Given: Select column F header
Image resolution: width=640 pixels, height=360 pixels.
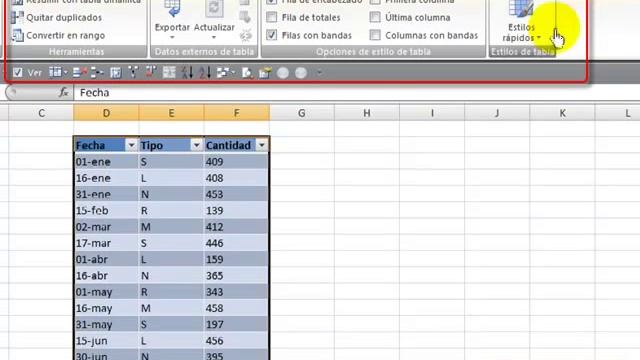Looking at the screenshot, I should tap(237, 113).
